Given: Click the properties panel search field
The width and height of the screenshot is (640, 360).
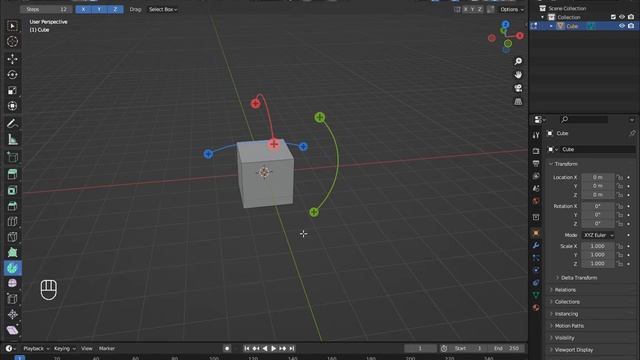Looking at the screenshot, I should click(x=584, y=119).
